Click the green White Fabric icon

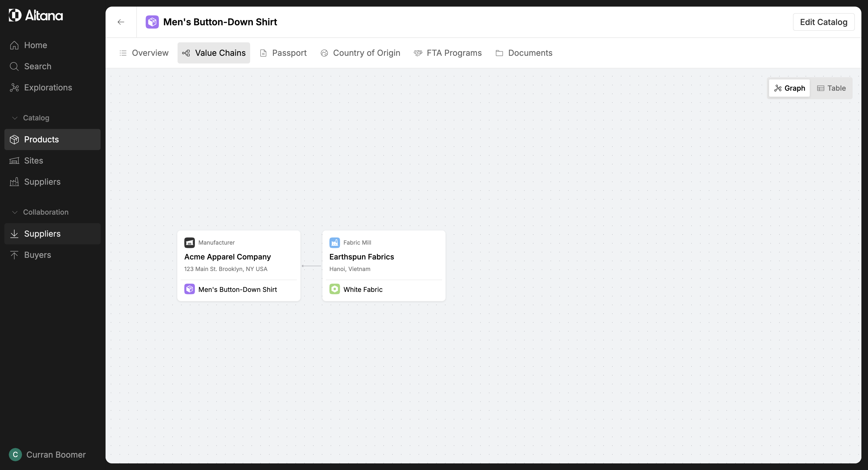pos(334,289)
